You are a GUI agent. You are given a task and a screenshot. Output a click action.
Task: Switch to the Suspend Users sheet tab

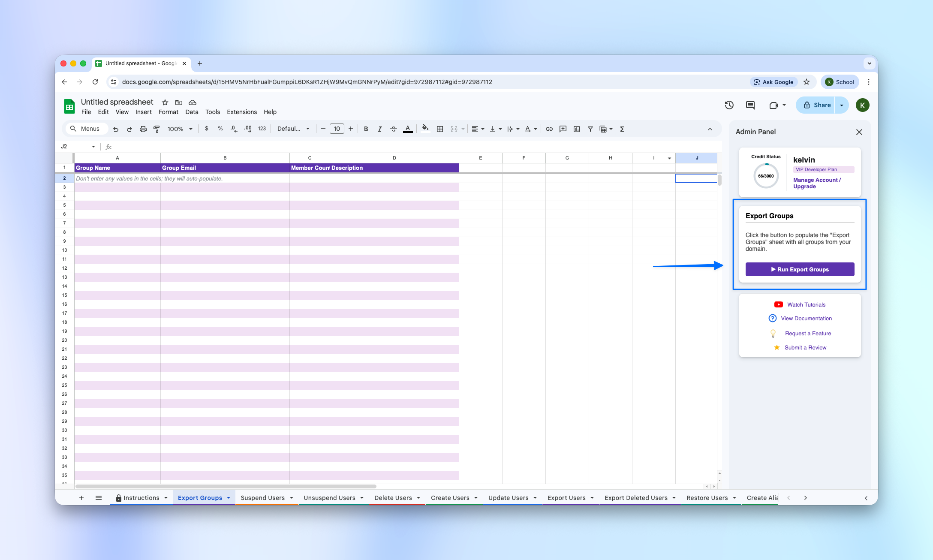(262, 498)
